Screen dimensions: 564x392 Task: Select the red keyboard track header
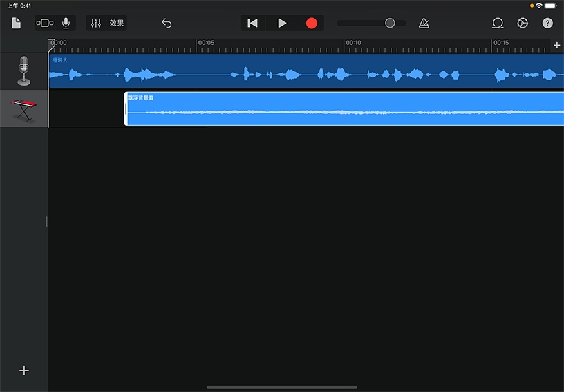click(x=24, y=109)
